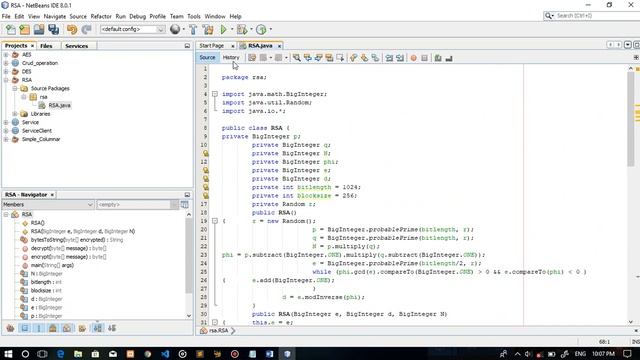Click the Stop Macro Recording square icon

(x=424, y=58)
